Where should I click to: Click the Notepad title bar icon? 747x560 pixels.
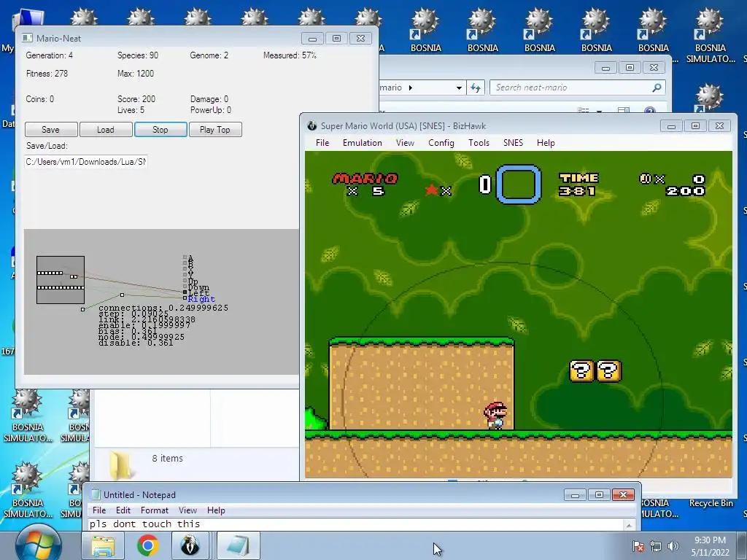coord(96,495)
